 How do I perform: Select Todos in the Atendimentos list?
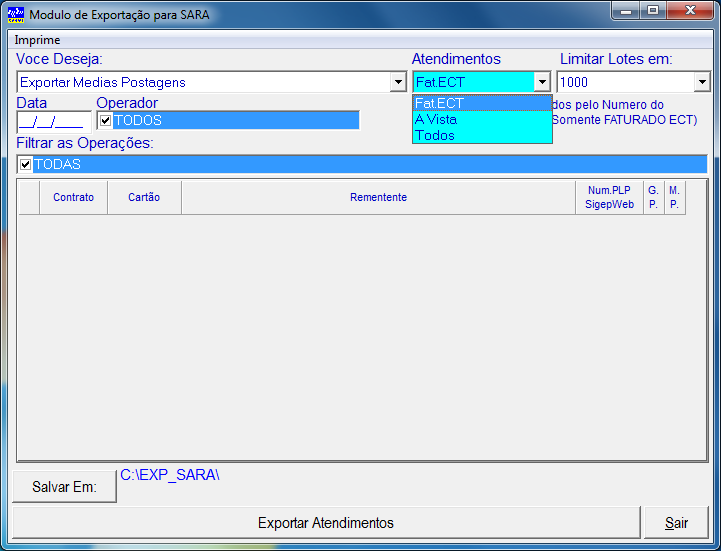482,136
